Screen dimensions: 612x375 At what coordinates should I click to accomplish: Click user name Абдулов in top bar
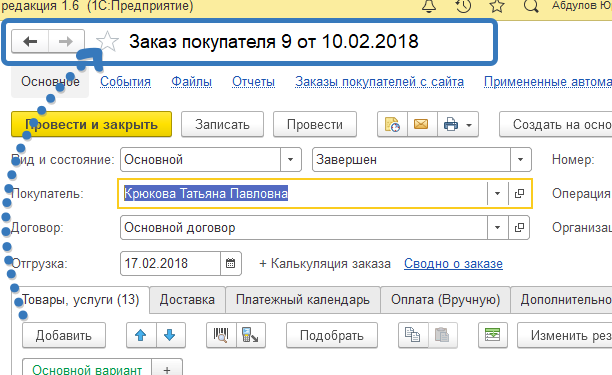click(582, 6)
